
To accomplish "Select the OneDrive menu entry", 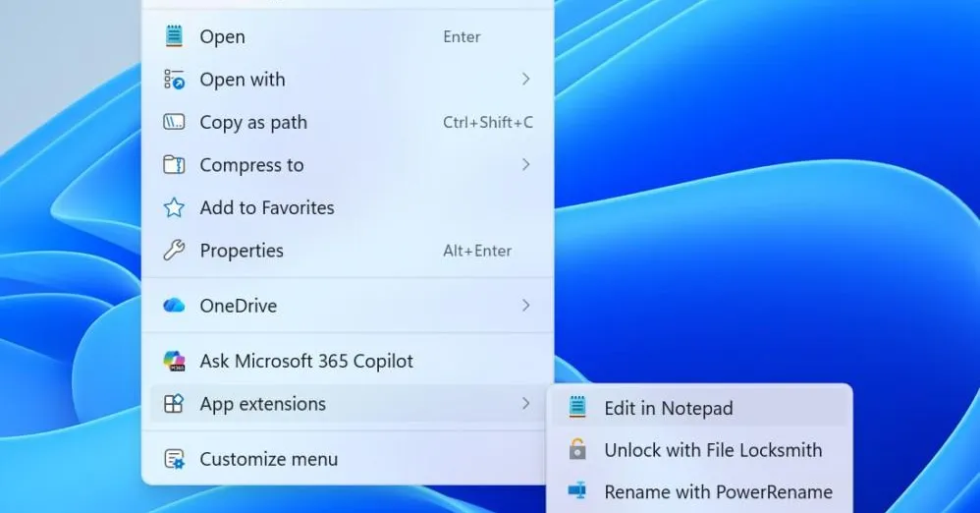I will click(348, 306).
